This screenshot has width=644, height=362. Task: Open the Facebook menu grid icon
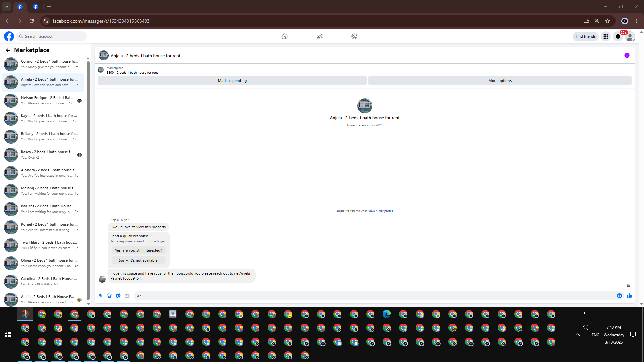[x=605, y=36]
